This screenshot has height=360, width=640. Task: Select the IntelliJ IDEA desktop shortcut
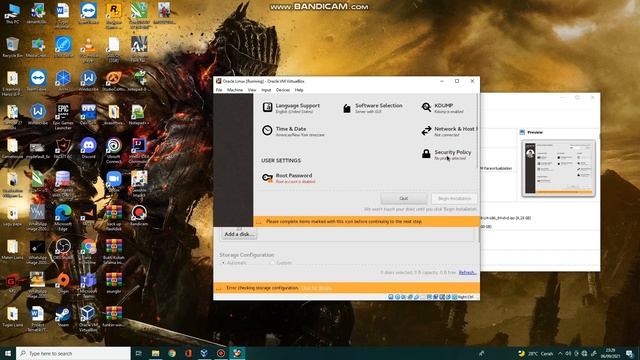[x=139, y=150]
